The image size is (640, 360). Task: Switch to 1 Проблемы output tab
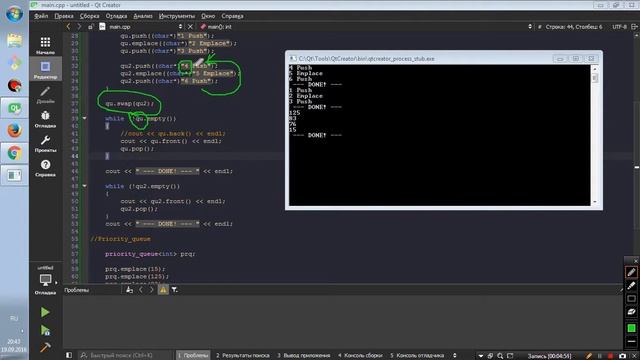click(193, 356)
